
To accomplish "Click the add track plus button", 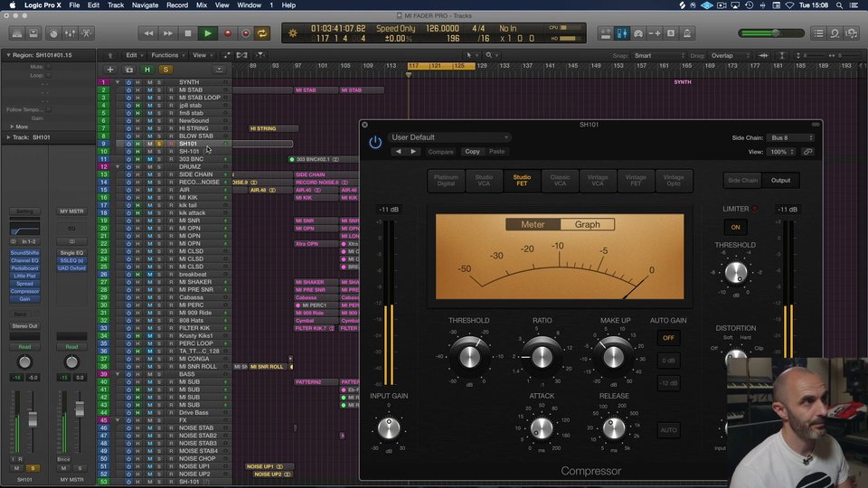I will [x=109, y=70].
